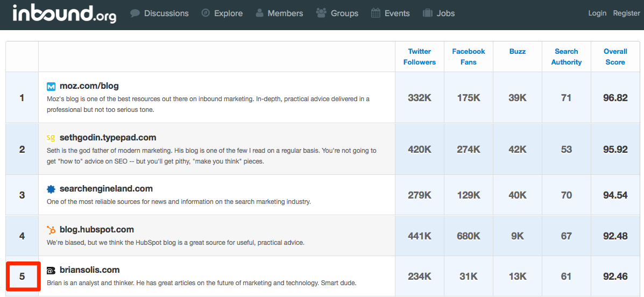This screenshot has width=644, height=297.
Task: Click the 96.82 overall score
Action: [x=615, y=98]
